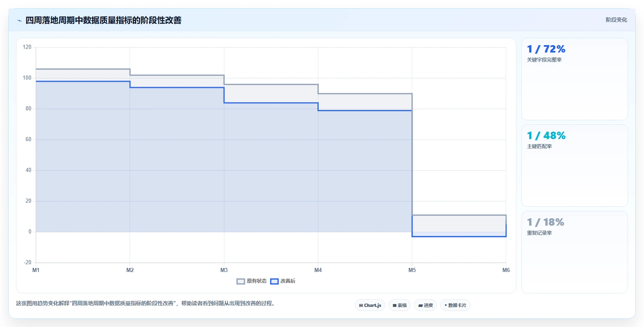Click the 数据卡片 tag

(455, 305)
